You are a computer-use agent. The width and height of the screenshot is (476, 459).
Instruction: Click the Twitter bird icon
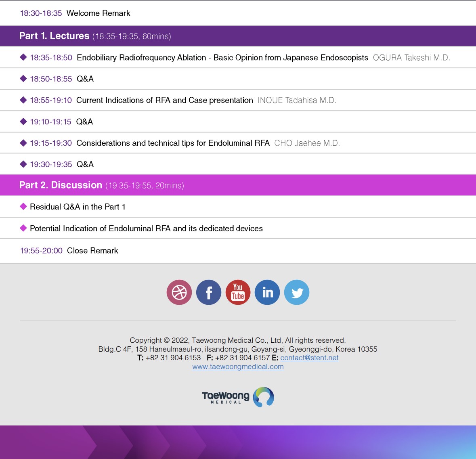pyautogui.click(x=297, y=292)
